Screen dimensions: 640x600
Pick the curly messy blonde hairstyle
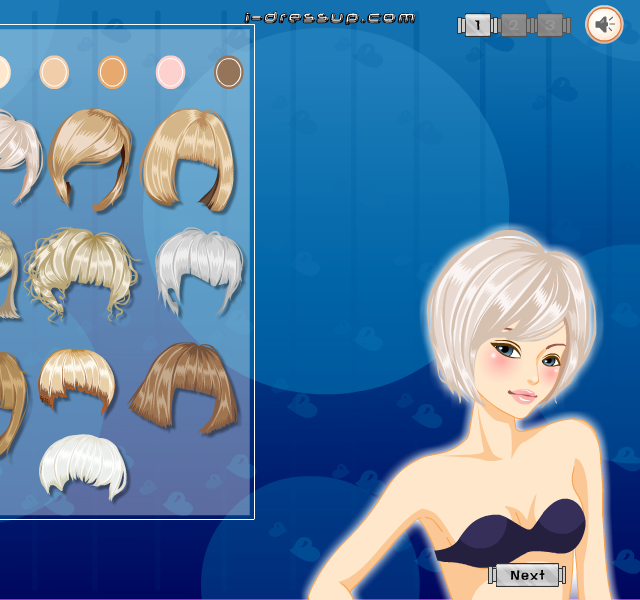point(82,274)
